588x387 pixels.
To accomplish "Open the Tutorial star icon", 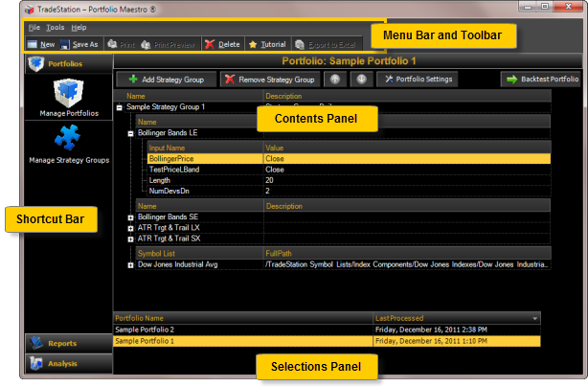I will pos(253,45).
